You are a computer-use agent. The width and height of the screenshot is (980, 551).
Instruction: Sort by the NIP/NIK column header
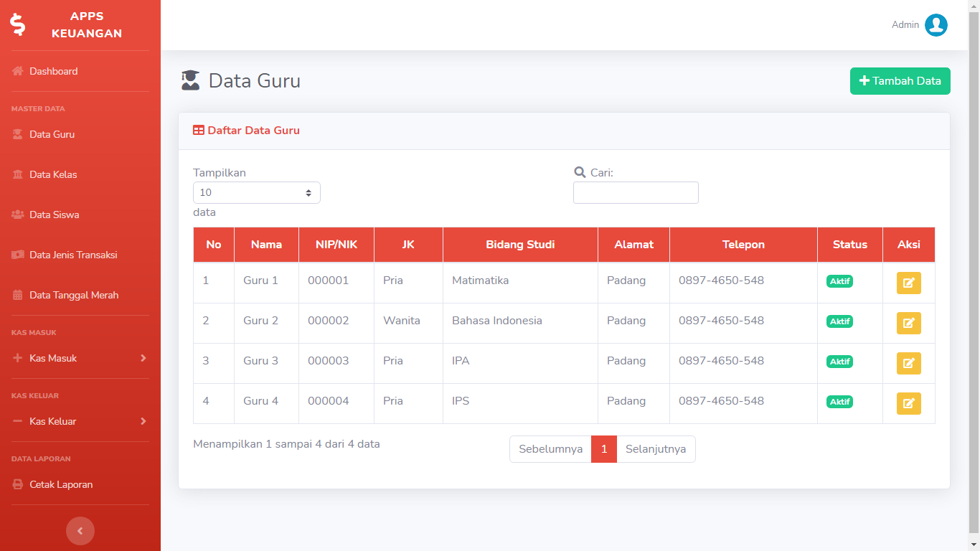[336, 245]
